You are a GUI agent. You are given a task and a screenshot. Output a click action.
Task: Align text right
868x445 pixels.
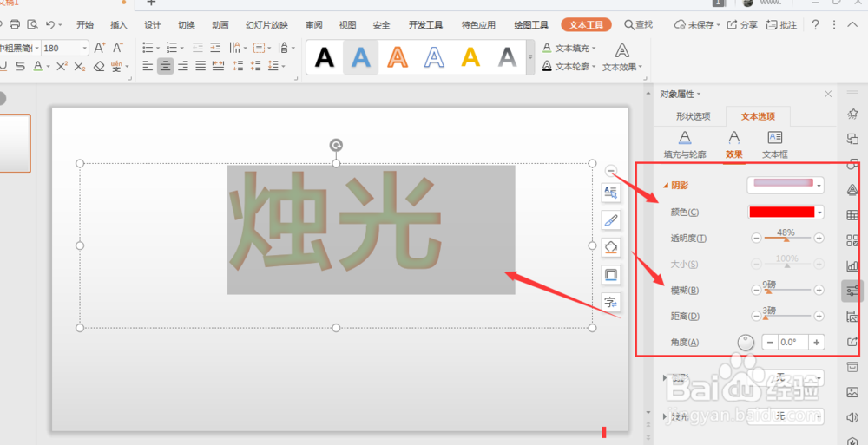coord(182,67)
